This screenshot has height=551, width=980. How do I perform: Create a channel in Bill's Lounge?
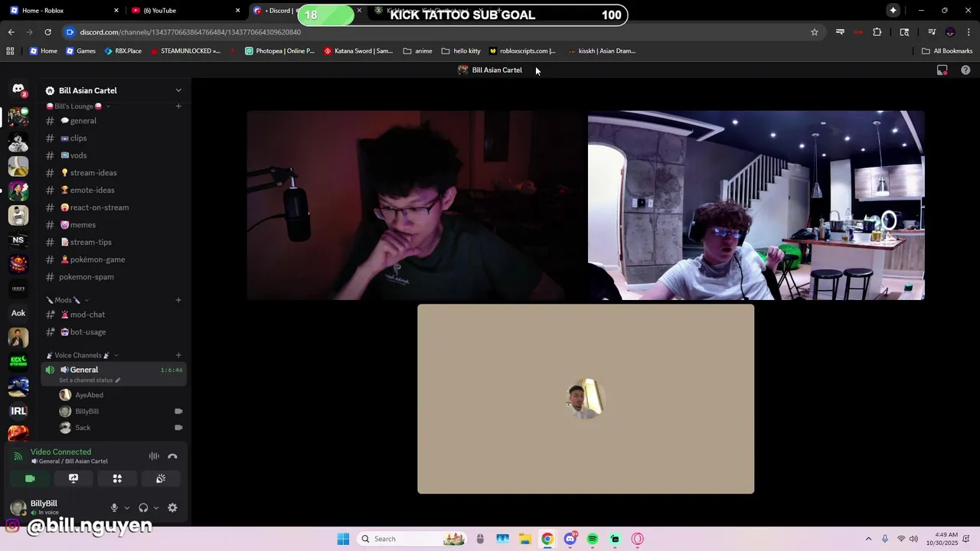point(178,106)
